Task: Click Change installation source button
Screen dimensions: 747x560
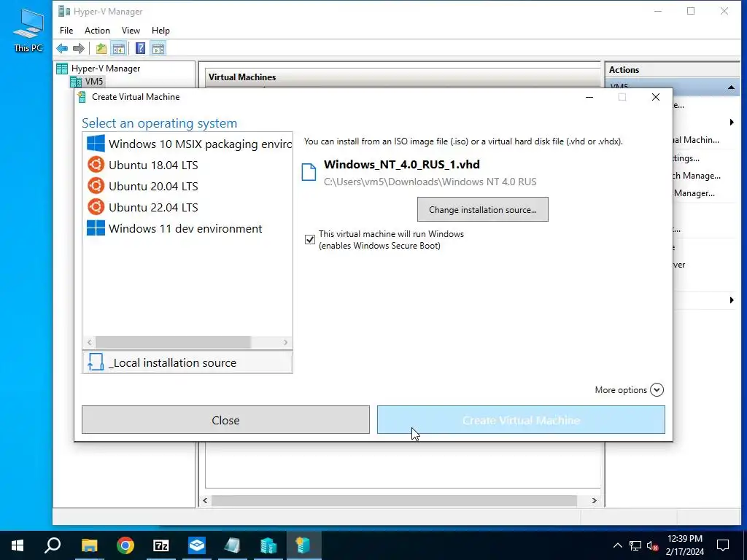Action: [483, 209]
